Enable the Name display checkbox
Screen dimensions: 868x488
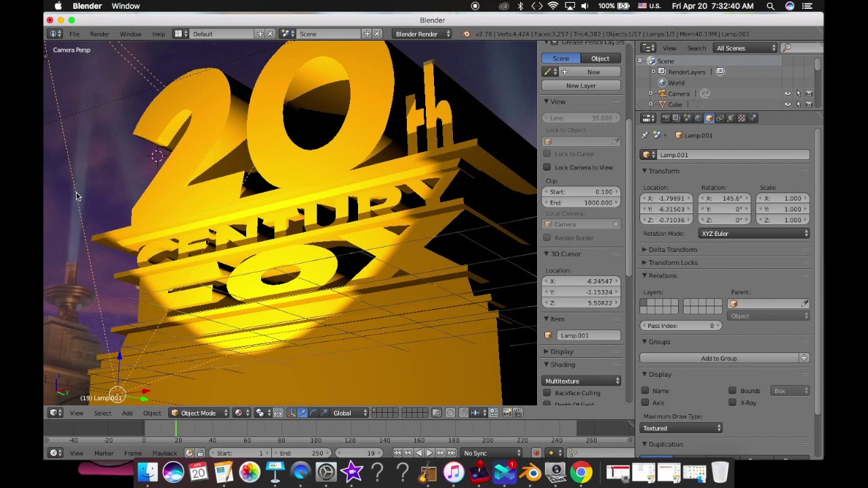pyautogui.click(x=645, y=390)
